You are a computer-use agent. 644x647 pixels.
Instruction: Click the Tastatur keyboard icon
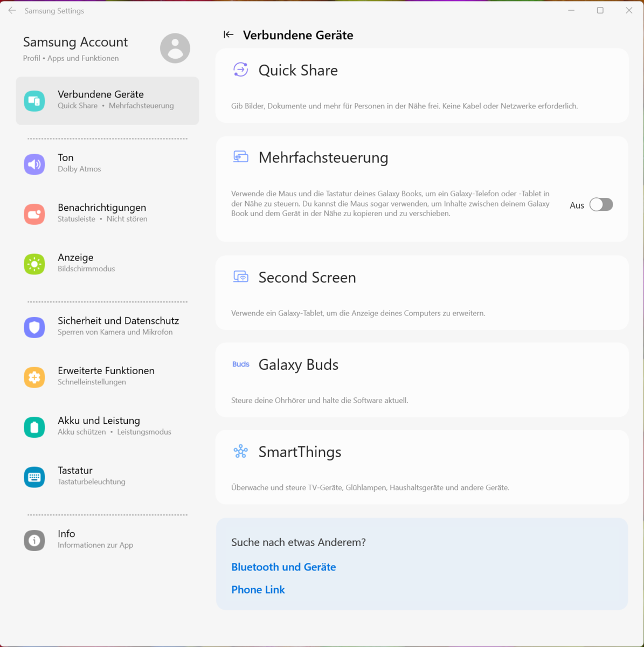pyautogui.click(x=34, y=477)
